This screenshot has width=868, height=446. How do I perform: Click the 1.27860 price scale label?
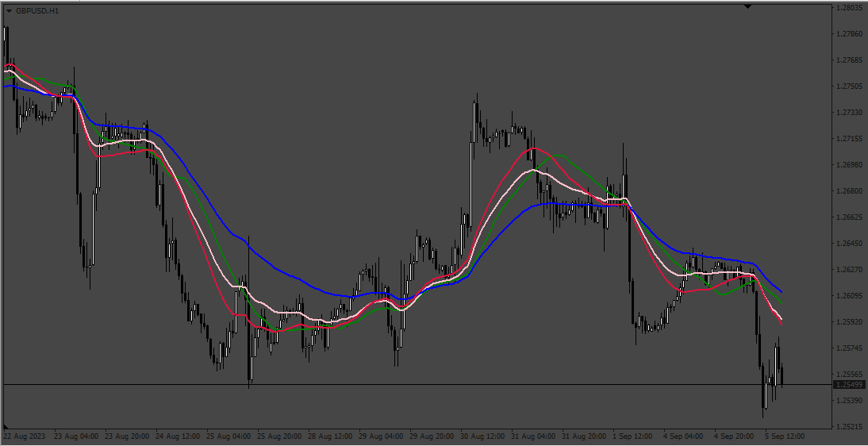pos(850,34)
